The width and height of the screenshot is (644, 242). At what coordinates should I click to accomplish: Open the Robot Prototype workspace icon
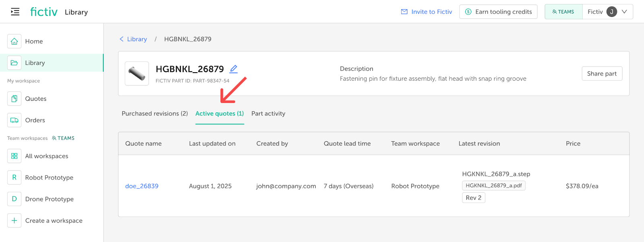[x=14, y=177]
